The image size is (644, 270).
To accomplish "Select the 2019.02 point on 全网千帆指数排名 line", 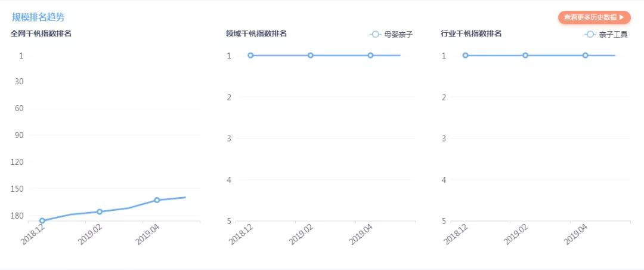I will click(x=100, y=212).
